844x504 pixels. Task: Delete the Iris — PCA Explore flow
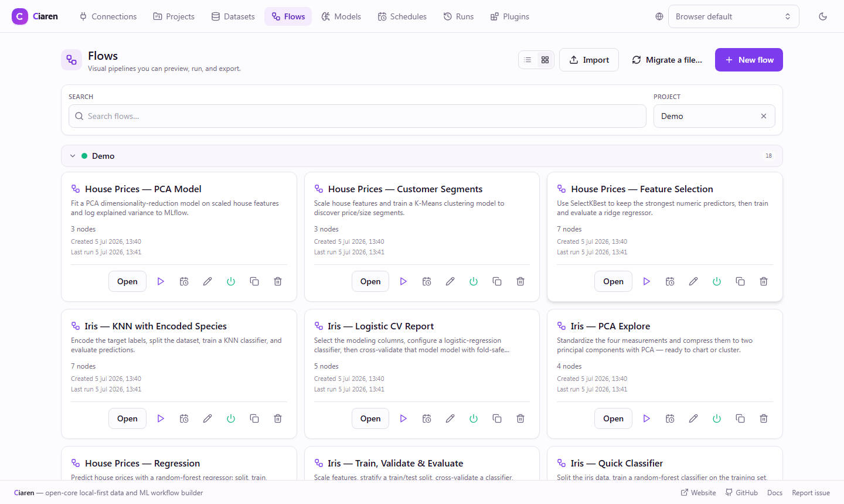pos(764,418)
